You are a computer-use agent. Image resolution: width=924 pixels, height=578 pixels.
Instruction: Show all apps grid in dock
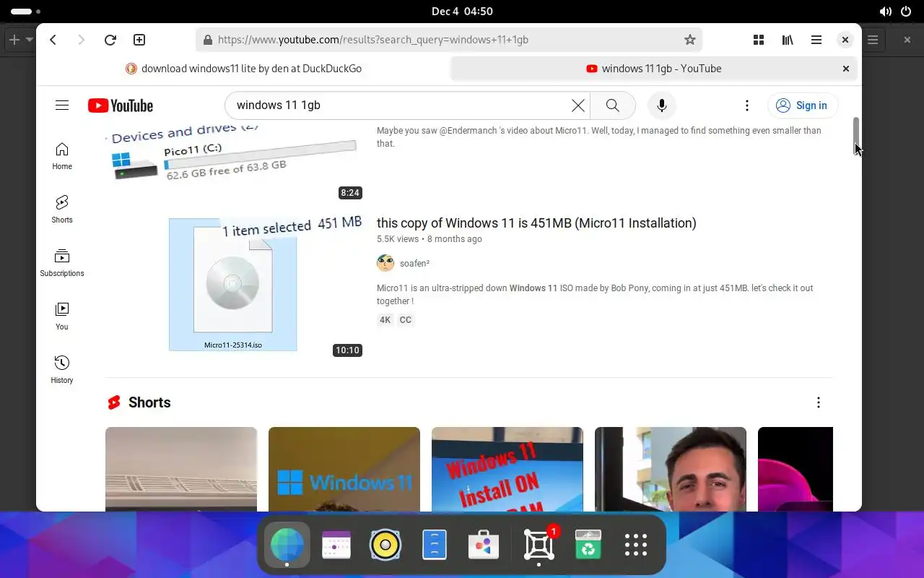[x=636, y=545]
